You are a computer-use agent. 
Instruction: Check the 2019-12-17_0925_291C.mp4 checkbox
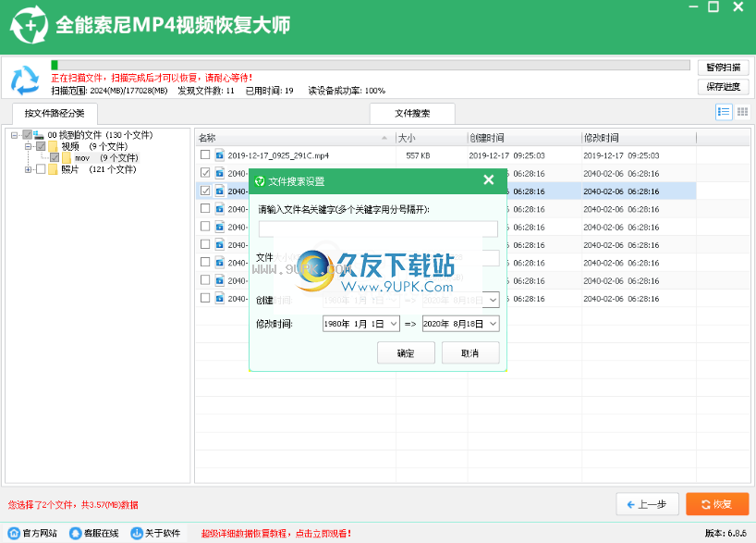click(205, 154)
